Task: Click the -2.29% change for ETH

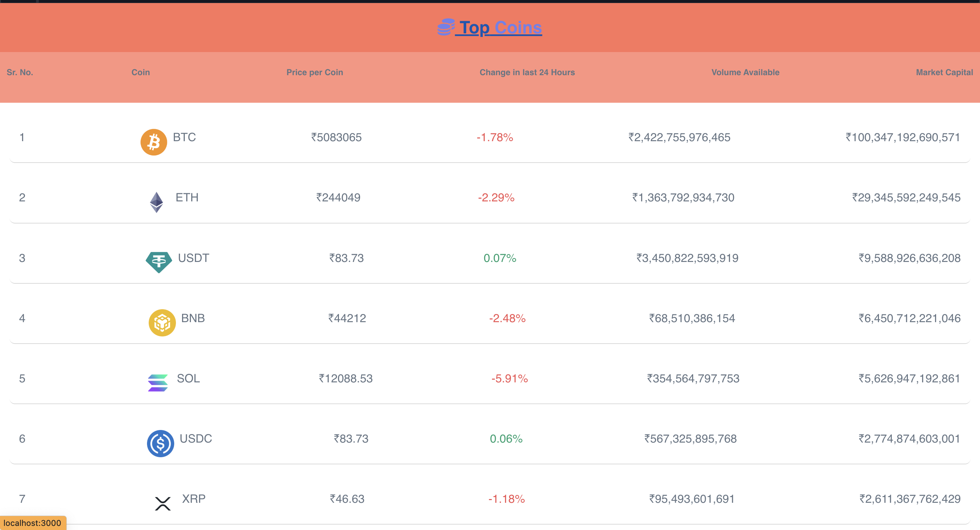Action: tap(496, 197)
